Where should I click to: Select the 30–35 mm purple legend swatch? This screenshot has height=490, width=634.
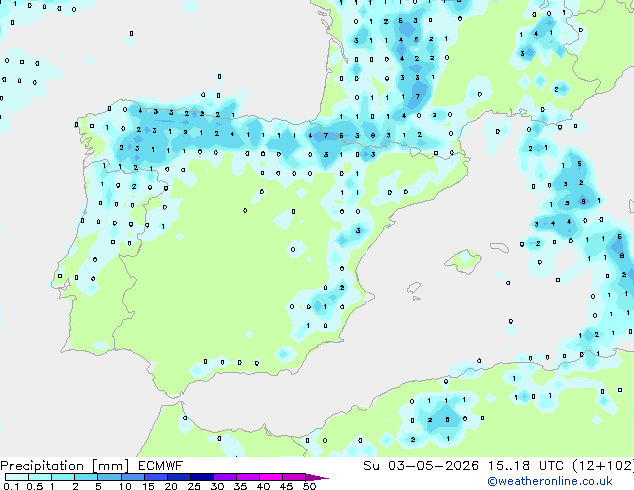tap(224, 477)
